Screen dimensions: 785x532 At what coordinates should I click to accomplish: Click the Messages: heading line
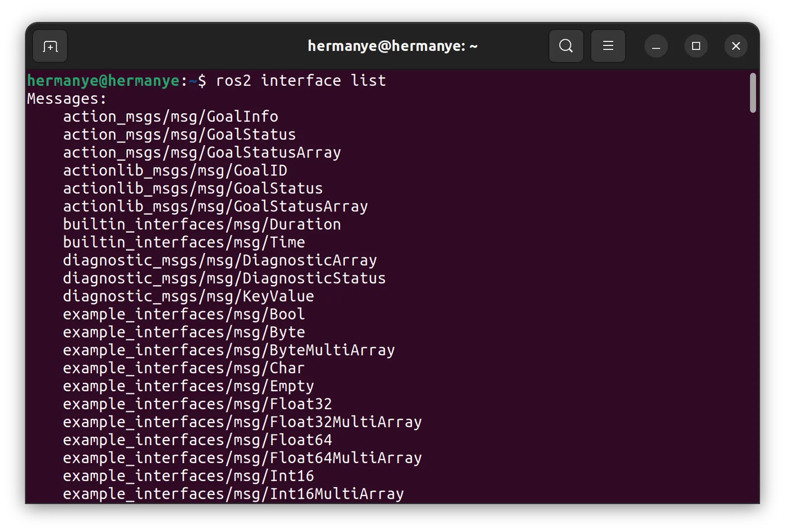(67, 99)
